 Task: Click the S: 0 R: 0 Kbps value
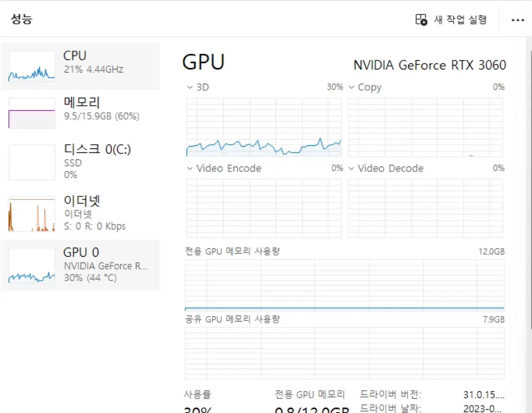pyautogui.click(x=95, y=226)
